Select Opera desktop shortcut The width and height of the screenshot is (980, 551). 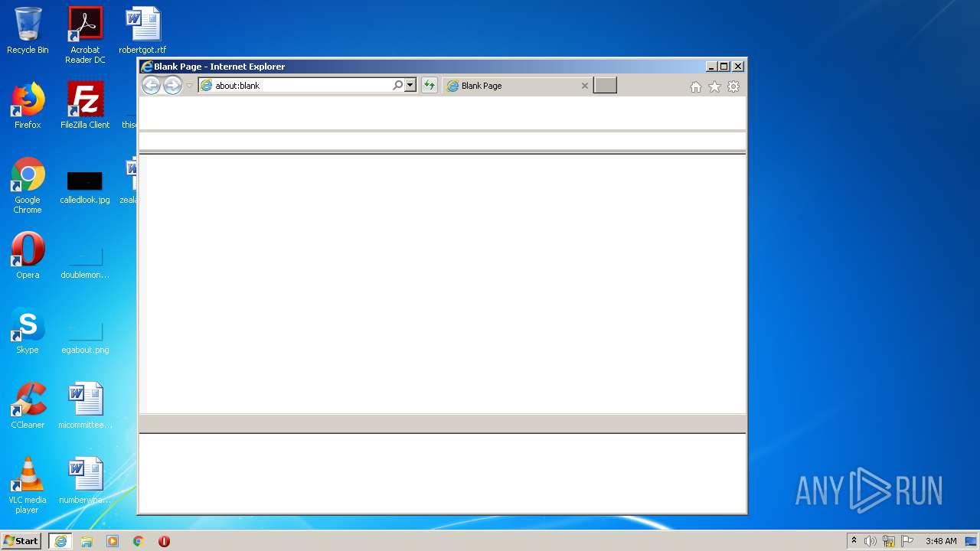click(28, 256)
